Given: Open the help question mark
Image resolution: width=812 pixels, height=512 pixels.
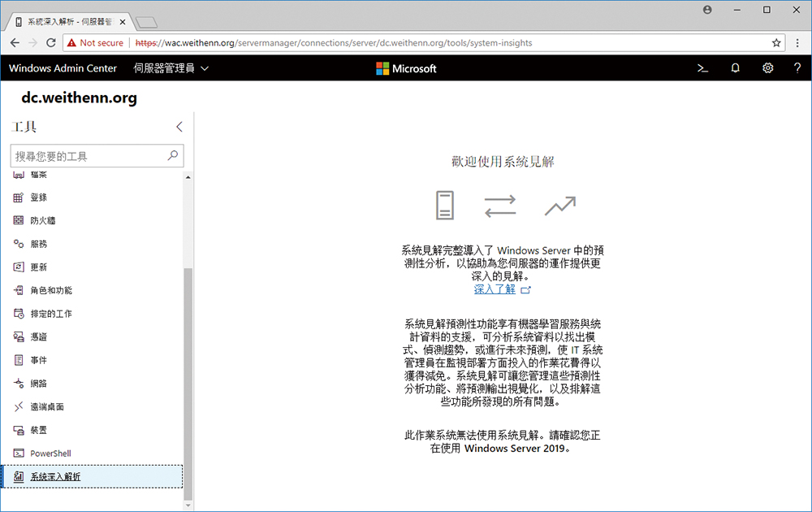Looking at the screenshot, I should point(797,68).
